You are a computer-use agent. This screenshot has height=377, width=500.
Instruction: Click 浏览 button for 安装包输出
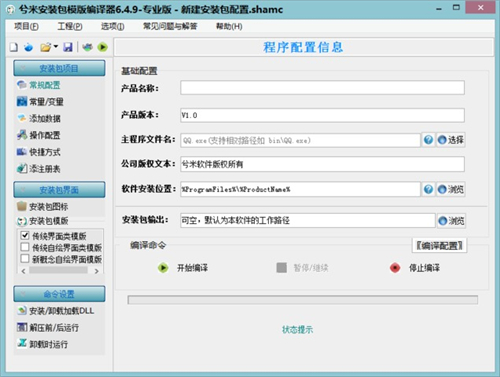click(451, 221)
